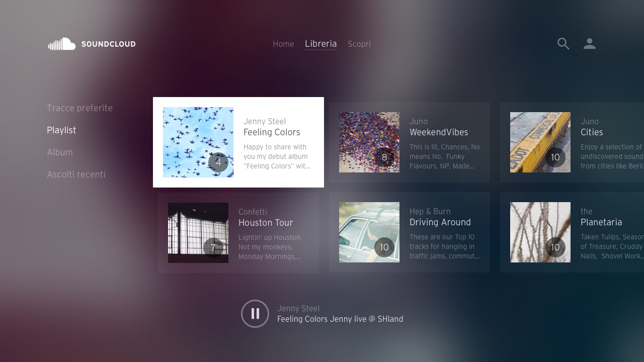Open Ascolti recenti from the sidebar
The image size is (644, 362).
[x=76, y=174]
